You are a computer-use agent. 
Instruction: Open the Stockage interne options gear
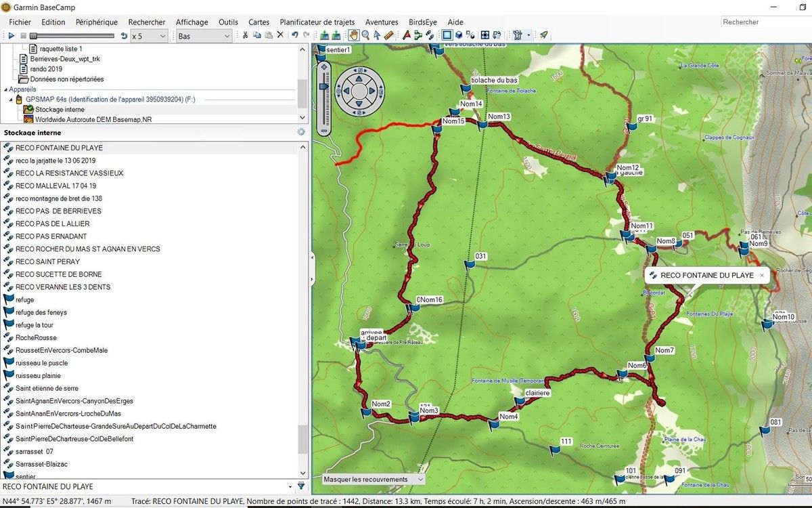click(301, 132)
